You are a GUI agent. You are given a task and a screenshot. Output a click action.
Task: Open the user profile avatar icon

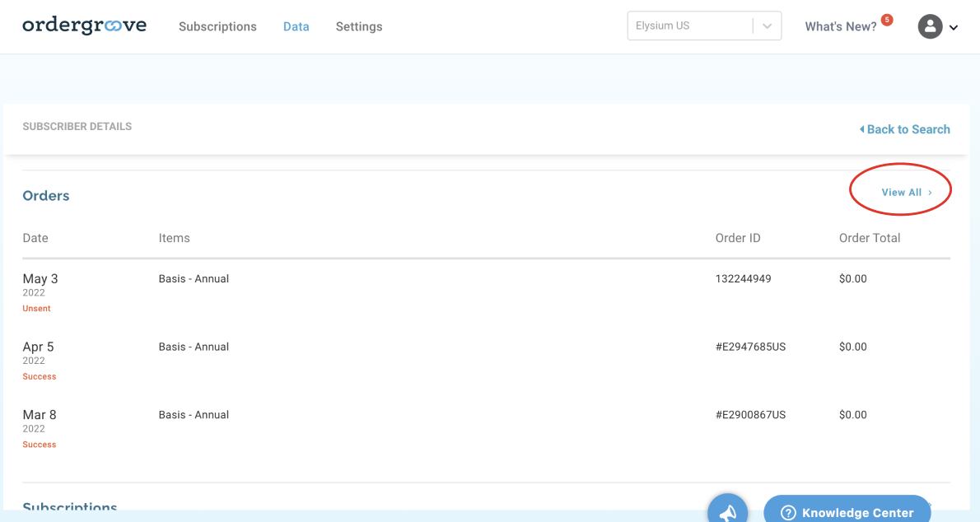click(930, 26)
